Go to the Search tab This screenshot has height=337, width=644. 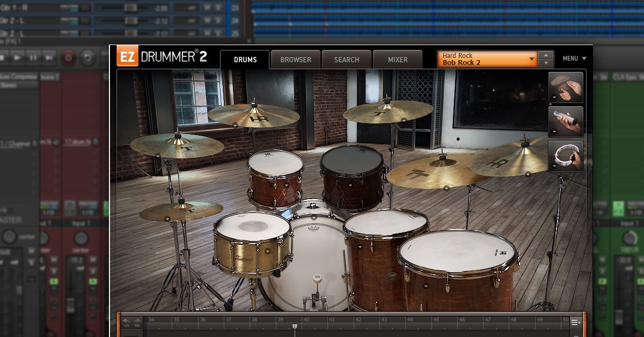pyautogui.click(x=347, y=60)
